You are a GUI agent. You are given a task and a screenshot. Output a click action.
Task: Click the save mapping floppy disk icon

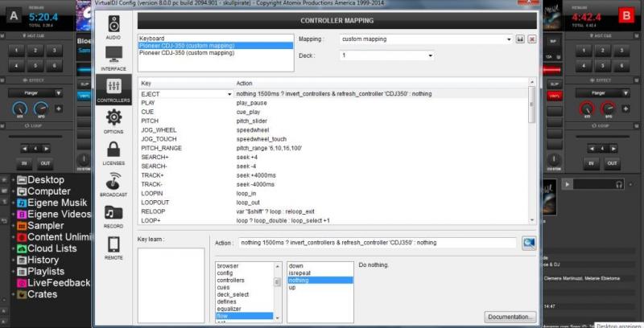[x=521, y=39]
